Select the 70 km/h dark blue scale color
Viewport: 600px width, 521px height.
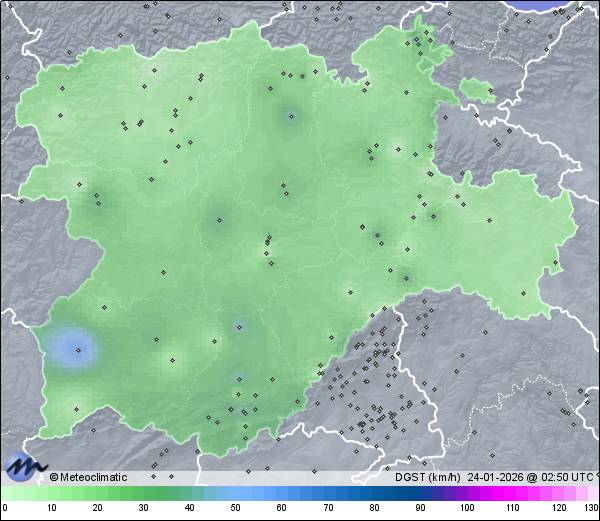[x=328, y=494]
